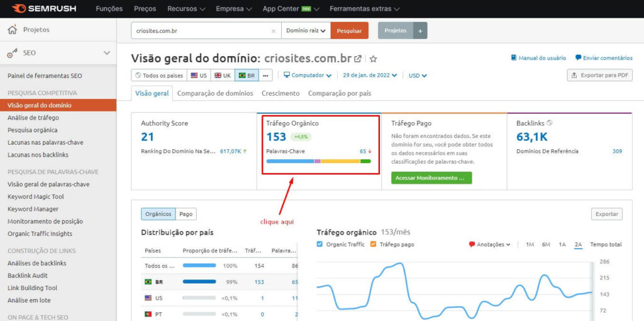Click the PT flag in country distribution table

[148, 315]
